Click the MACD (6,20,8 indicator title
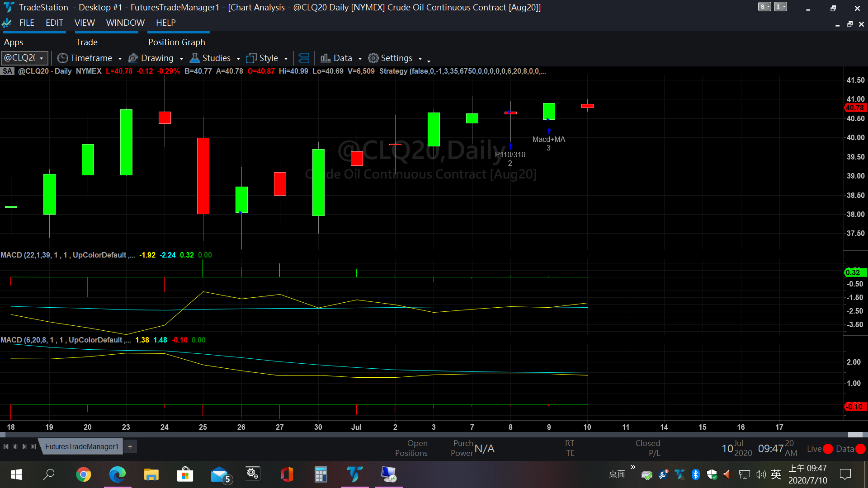This screenshot has width=868, height=488. point(66,340)
